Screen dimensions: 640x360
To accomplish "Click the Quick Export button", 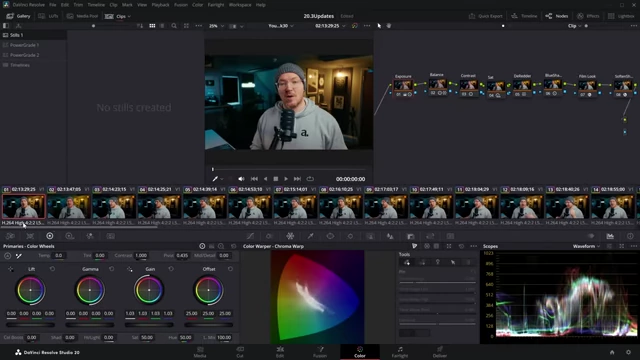I will click(485, 16).
